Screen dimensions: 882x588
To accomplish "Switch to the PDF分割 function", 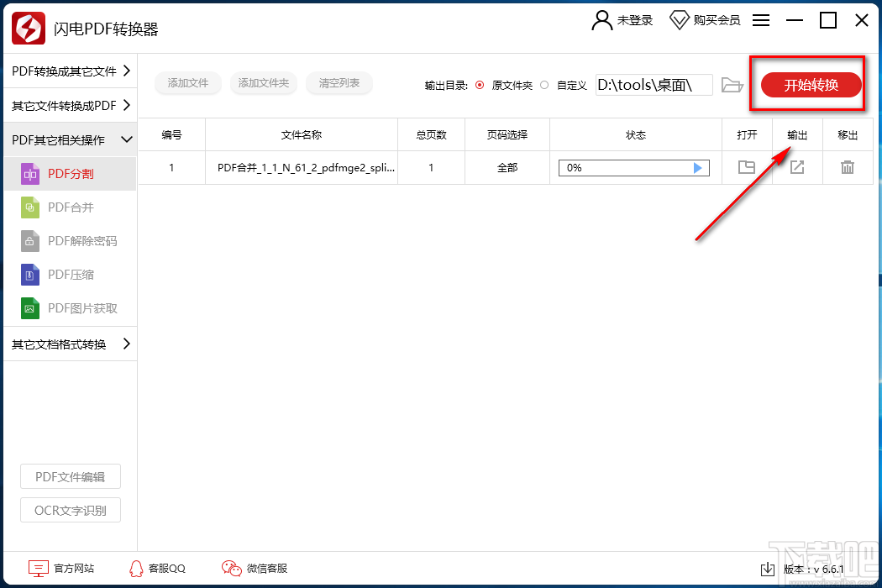I will 71,174.
